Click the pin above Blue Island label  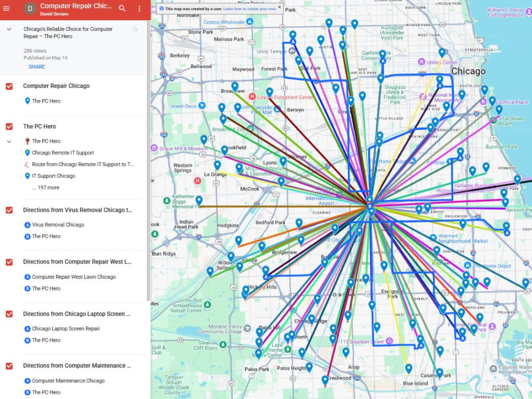tap(409, 369)
